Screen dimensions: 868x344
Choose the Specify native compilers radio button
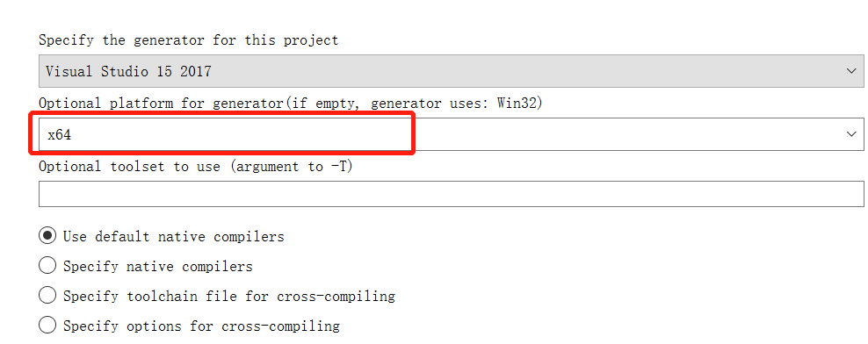tap(47, 266)
